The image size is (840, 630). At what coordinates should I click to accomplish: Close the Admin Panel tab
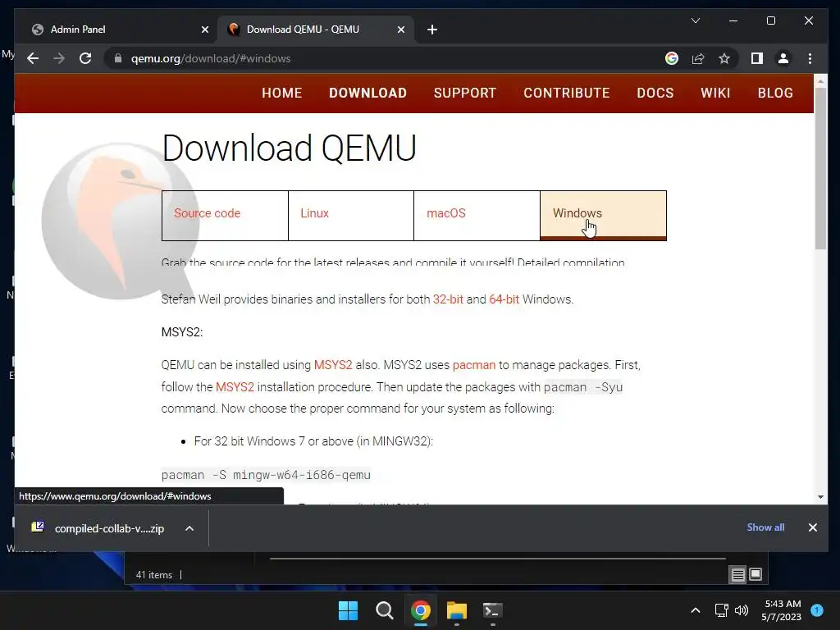tap(204, 30)
